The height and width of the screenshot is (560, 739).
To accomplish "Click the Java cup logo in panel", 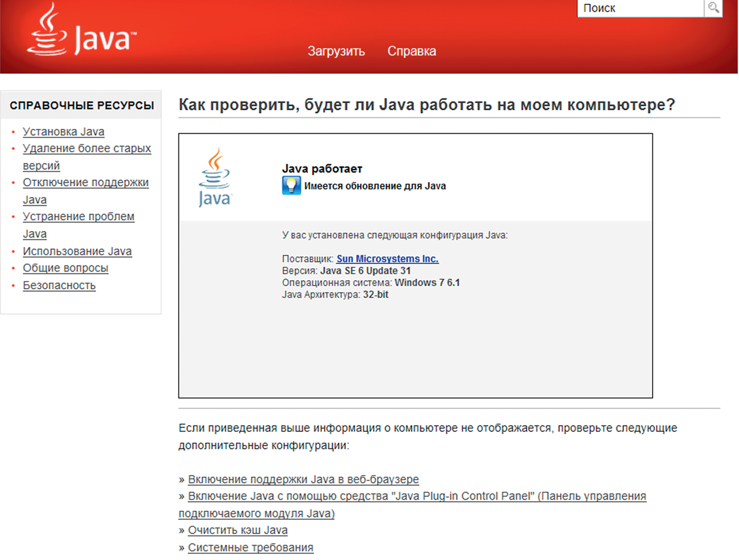I will click(214, 177).
